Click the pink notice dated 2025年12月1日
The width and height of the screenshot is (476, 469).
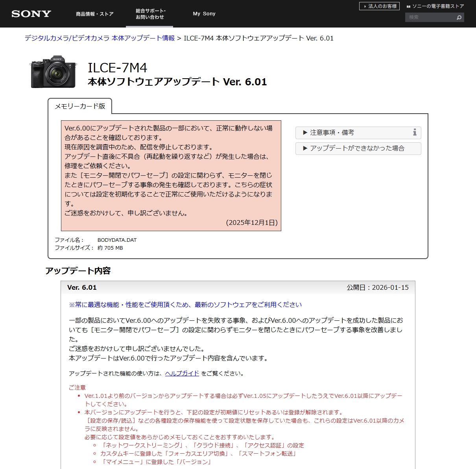point(171,175)
